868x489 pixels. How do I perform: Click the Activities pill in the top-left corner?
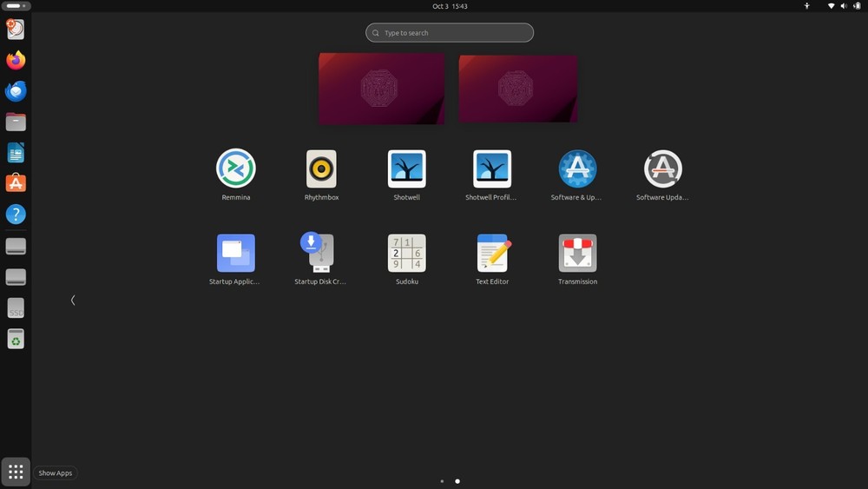[16, 6]
